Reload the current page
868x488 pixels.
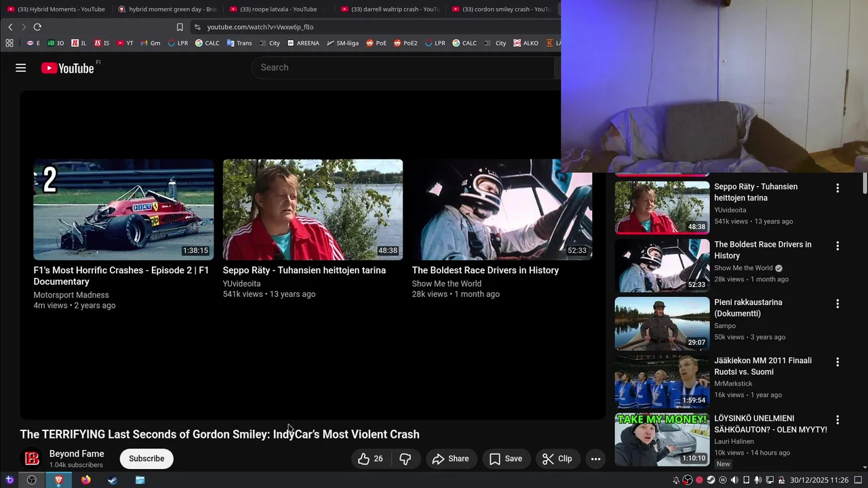[37, 27]
